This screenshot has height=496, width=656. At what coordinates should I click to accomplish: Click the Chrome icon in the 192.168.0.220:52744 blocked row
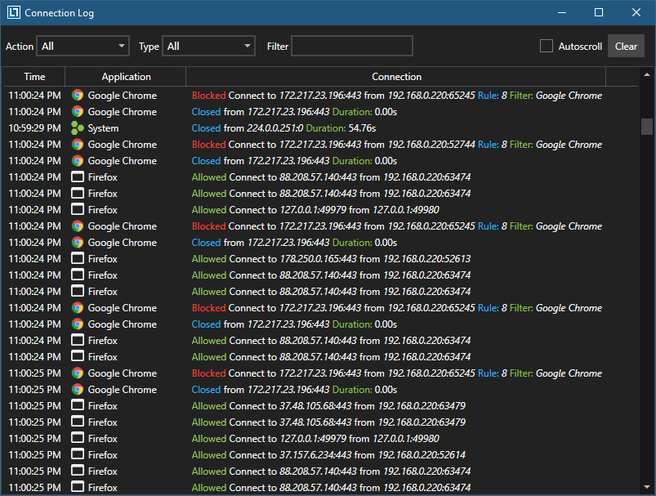[x=77, y=145]
